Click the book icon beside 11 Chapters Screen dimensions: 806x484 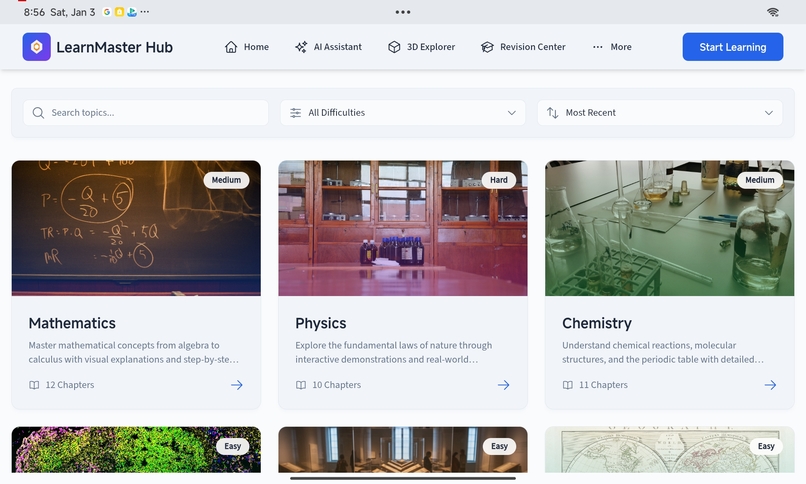coord(567,385)
